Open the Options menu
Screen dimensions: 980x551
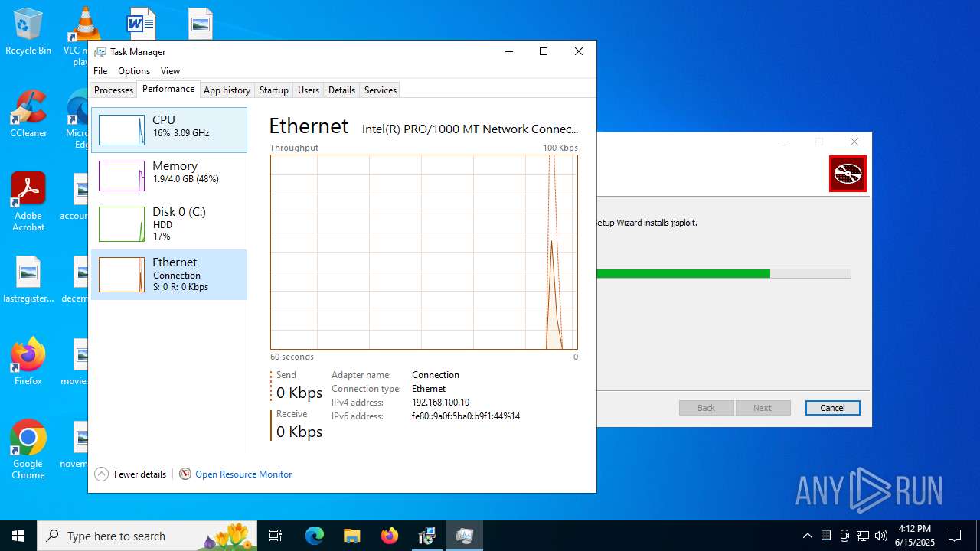pos(134,71)
